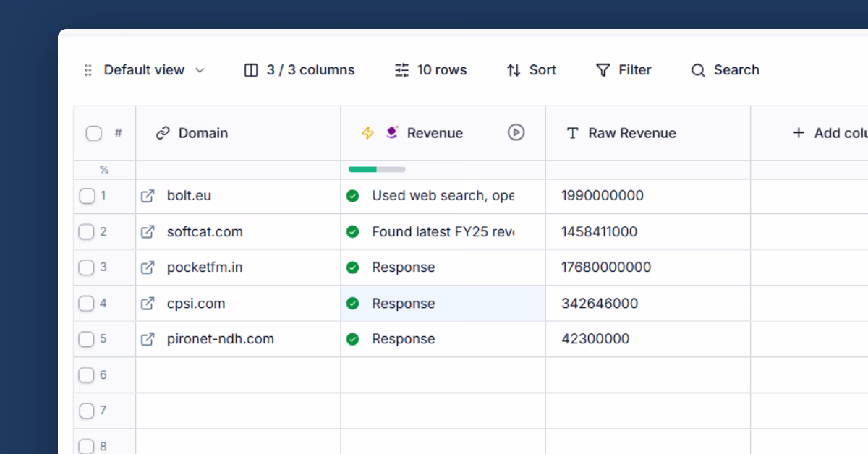This screenshot has width=868, height=454.
Task: Click the empty Domain cell in row 7
Action: [238, 411]
